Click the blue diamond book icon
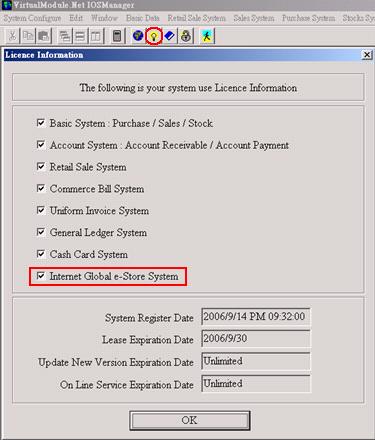Viewport: 375px width, 440px height. [170, 36]
